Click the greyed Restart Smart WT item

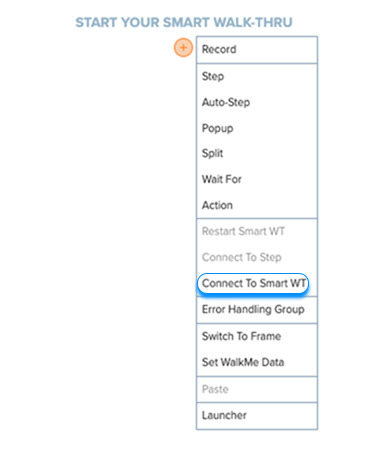point(257,231)
